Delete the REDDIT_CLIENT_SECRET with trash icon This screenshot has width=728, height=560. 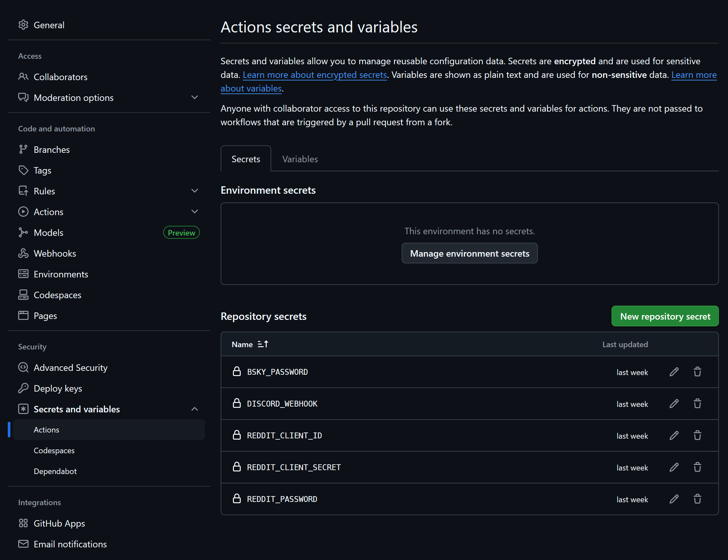(697, 467)
